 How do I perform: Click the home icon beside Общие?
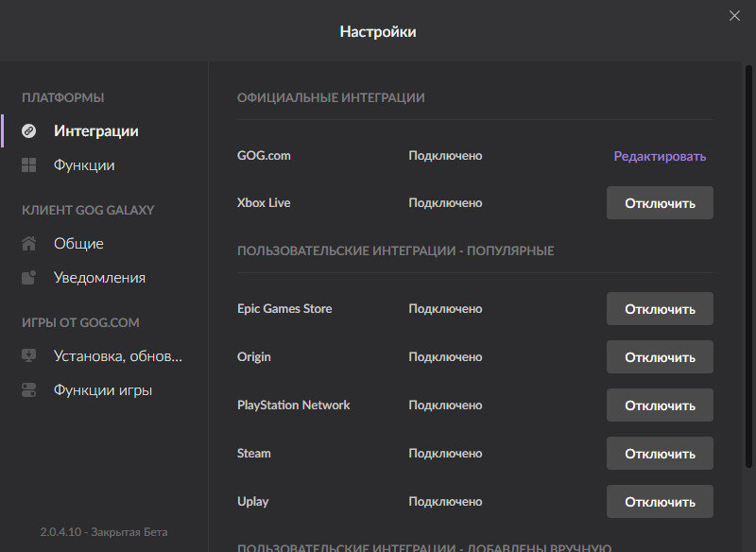(x=29, y=244)
